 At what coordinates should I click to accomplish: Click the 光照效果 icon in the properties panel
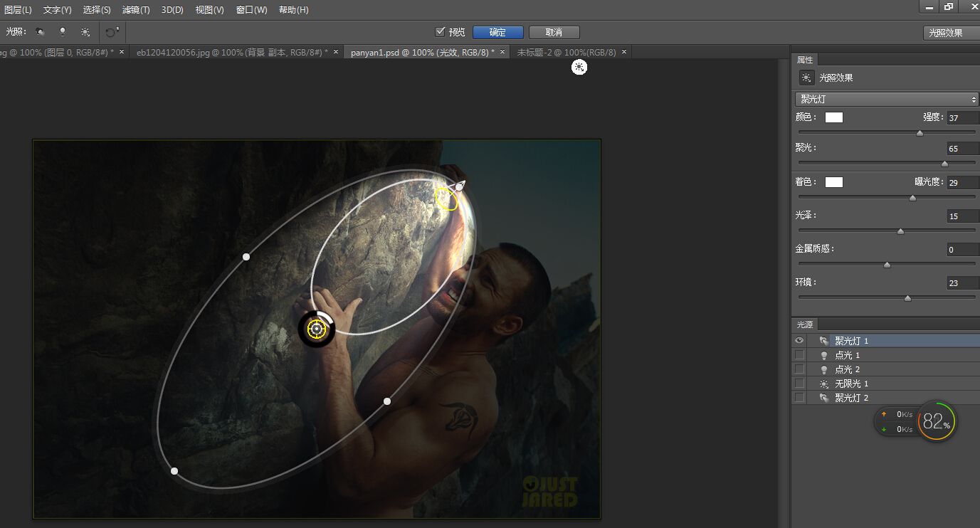[x=806, y=78]
